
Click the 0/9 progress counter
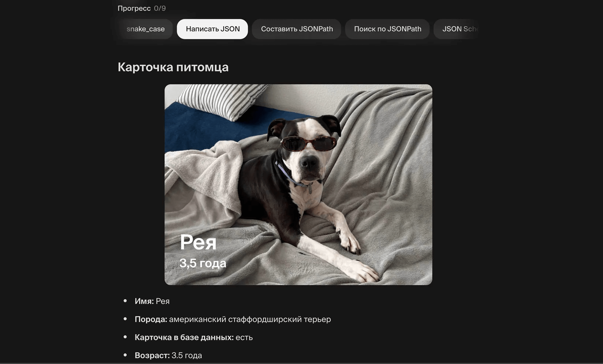160,9
